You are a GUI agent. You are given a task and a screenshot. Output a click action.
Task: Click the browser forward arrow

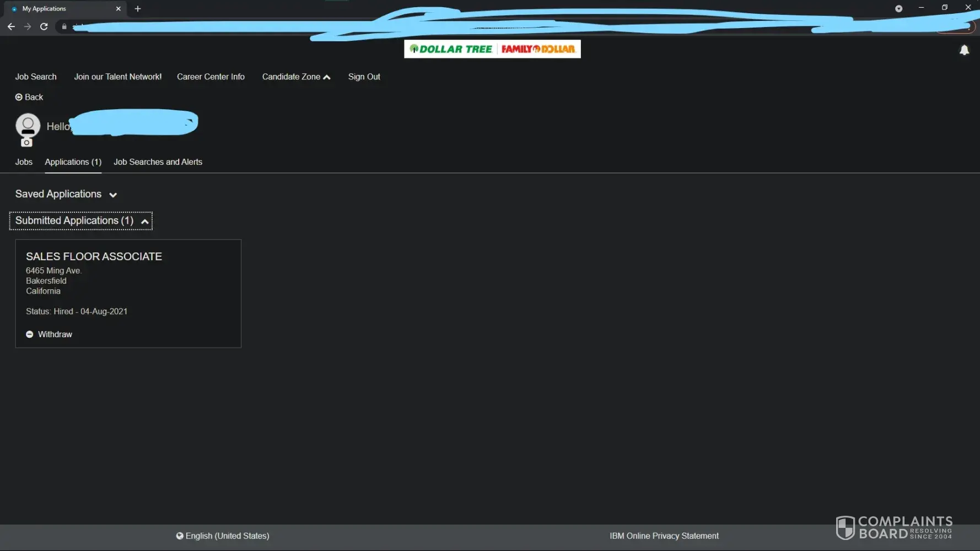(28, 26)
